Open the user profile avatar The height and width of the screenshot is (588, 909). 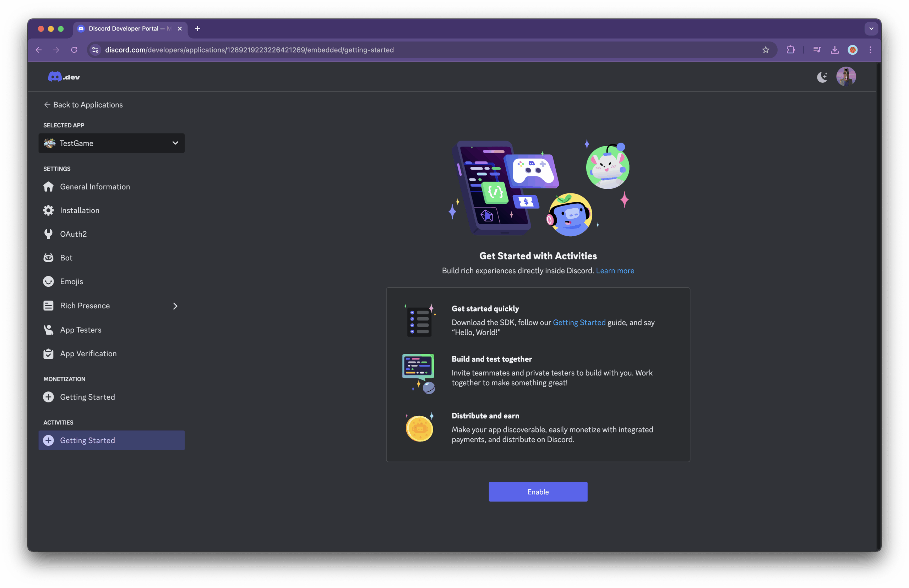[846, 77]
